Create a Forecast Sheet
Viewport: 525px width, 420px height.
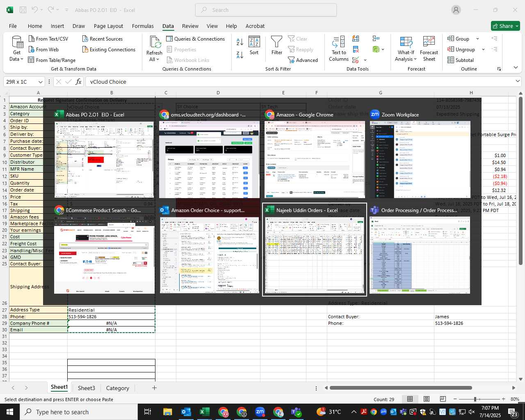429,49
